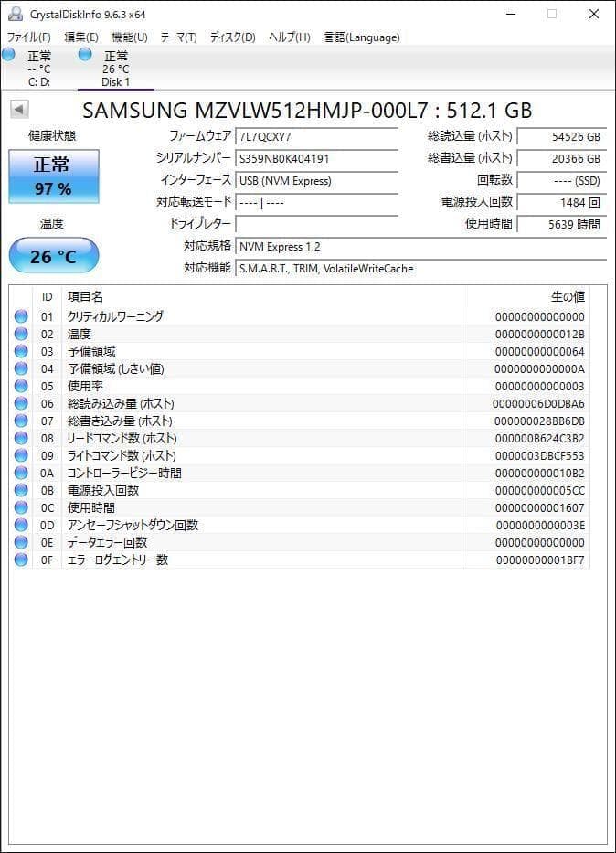This screenshot has height=853, width=616.
Task: Open the 機能(U) menu
Action: click(130, 37)
